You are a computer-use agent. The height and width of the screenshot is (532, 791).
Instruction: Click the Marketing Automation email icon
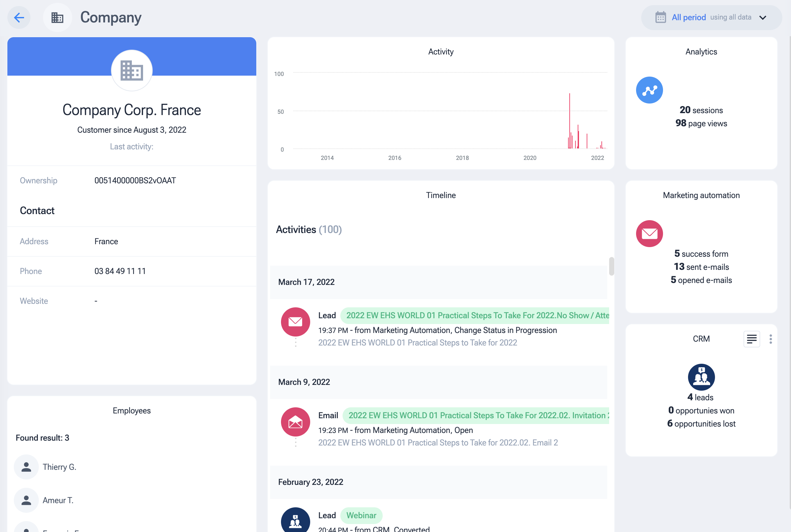click(x=650, y=233)
